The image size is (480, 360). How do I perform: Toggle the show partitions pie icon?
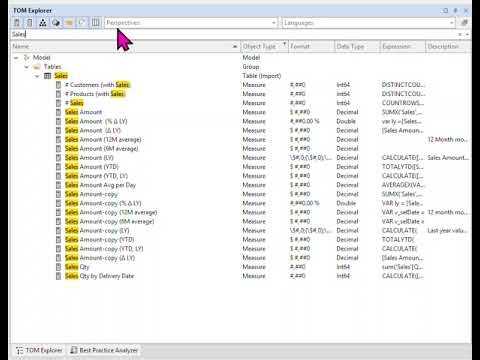pos(56,23)
